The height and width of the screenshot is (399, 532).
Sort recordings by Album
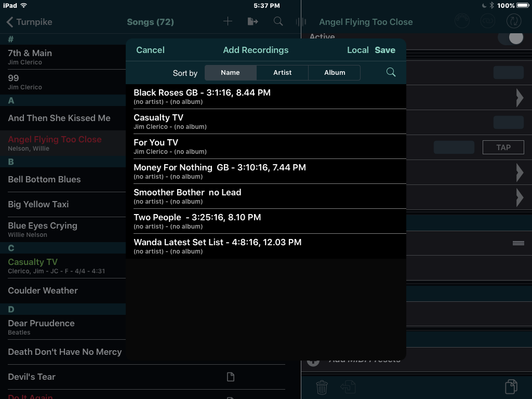(335, 73)
